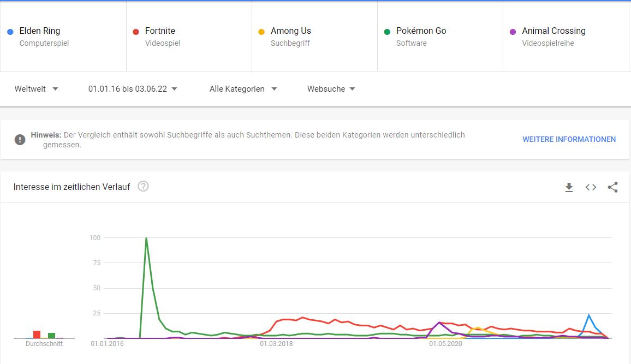
Task: Click the purple Animal Crossing peak on chart
Action: coord(439,323)
